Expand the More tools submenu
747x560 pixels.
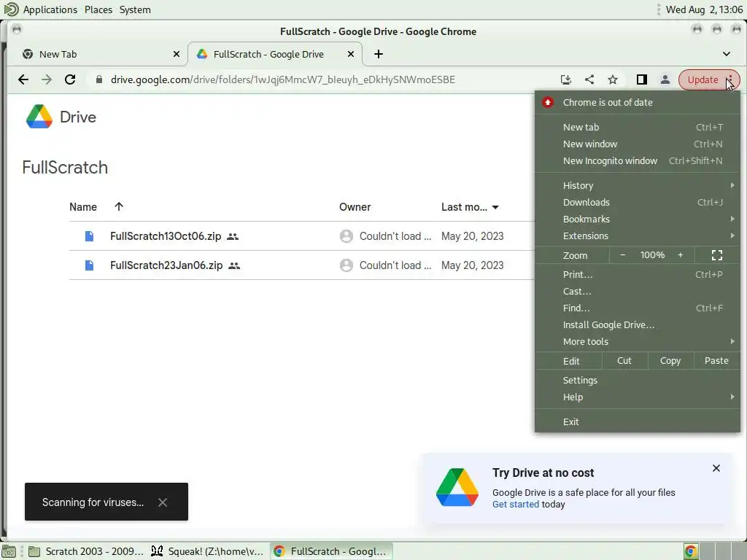coord(638,341)
